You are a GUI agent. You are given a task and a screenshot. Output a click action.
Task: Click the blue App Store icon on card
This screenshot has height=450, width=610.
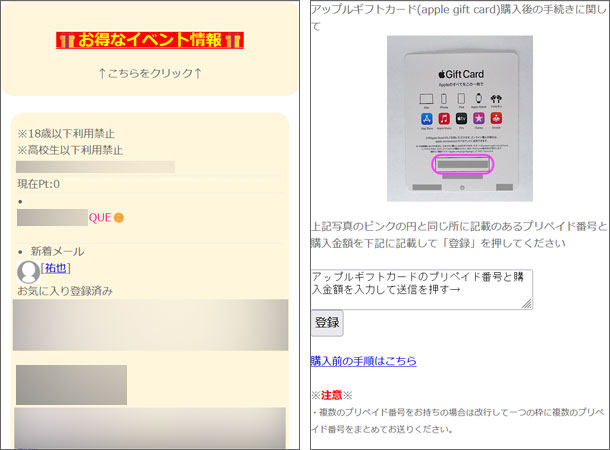[x=425, y=119]
